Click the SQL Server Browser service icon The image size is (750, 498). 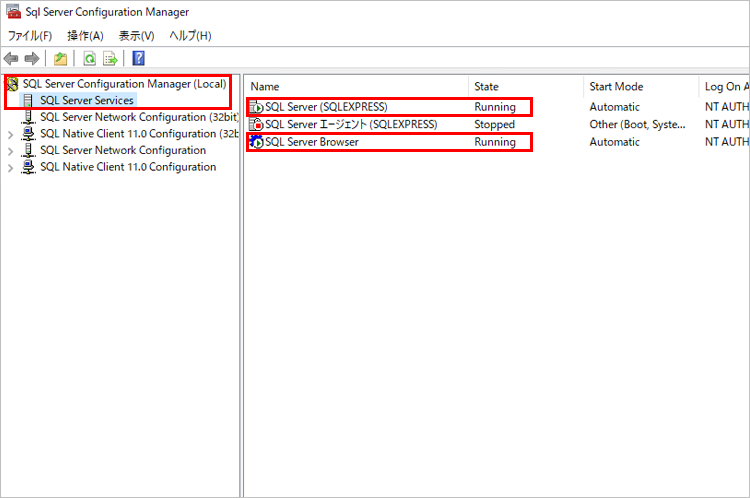click(x=256, y=142)
